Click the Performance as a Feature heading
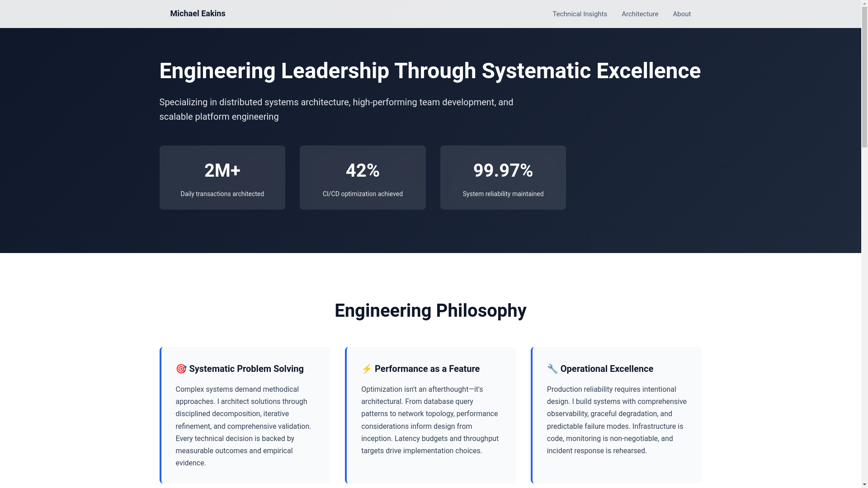The image size is (868, 488). tap(427, 369)
